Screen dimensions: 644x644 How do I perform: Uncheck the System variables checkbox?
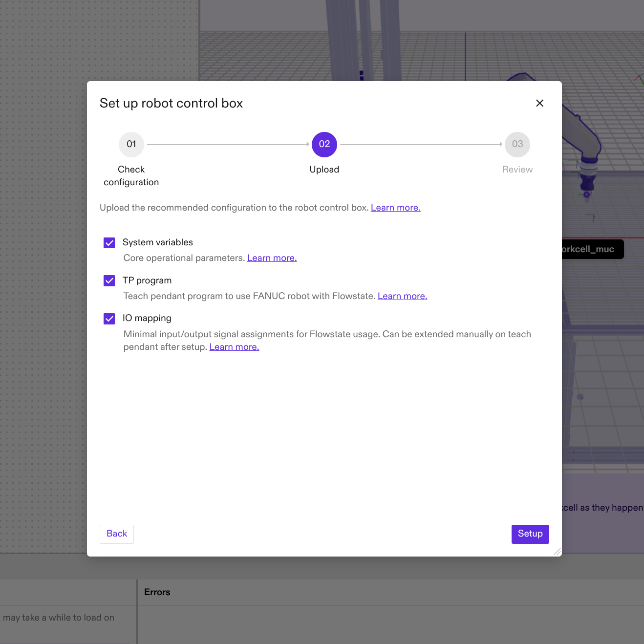[109, 242]
